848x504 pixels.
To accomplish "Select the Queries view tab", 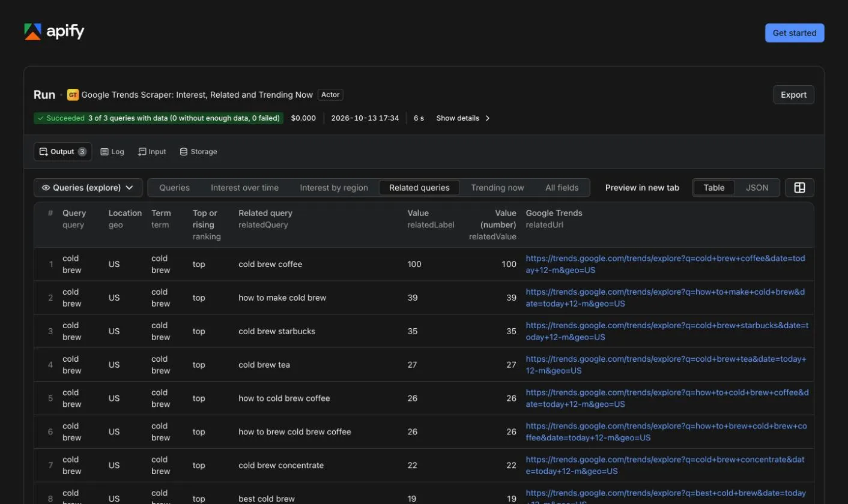I will [174, 188].
